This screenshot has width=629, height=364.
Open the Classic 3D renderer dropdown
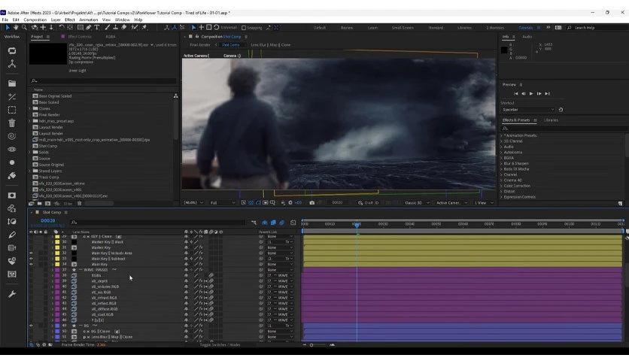tap(417, 203)
